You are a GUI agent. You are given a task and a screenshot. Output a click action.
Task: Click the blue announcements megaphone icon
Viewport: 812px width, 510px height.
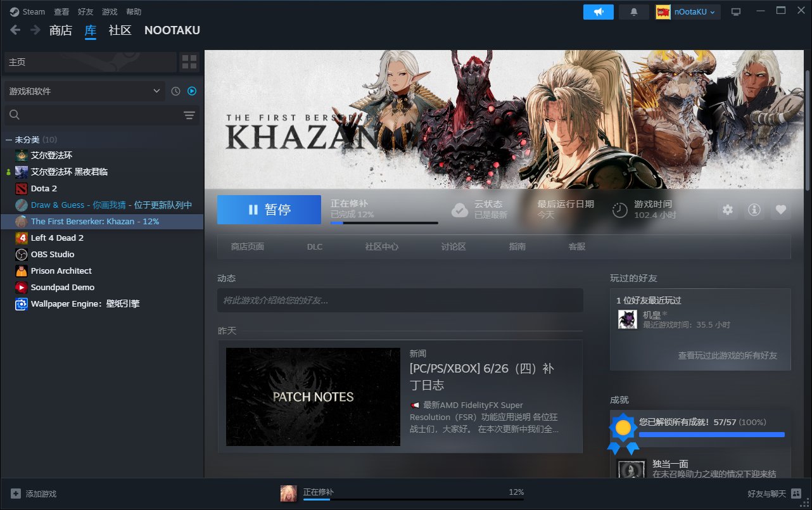pyautogui.click(x=599, y=11)
